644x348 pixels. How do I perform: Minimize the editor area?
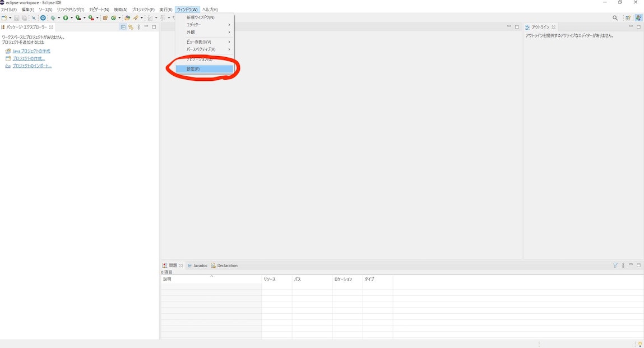(x=509, y=27)
